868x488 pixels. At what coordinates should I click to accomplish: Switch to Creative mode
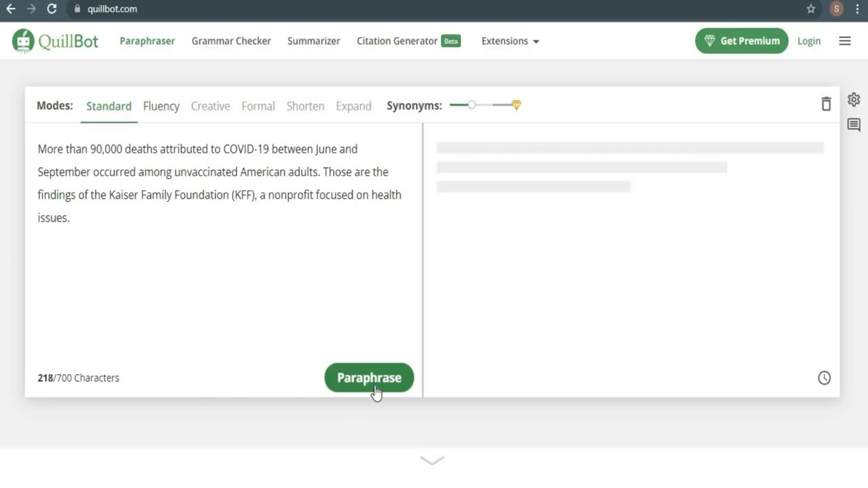pyautogui.click(x=210, y=106)
